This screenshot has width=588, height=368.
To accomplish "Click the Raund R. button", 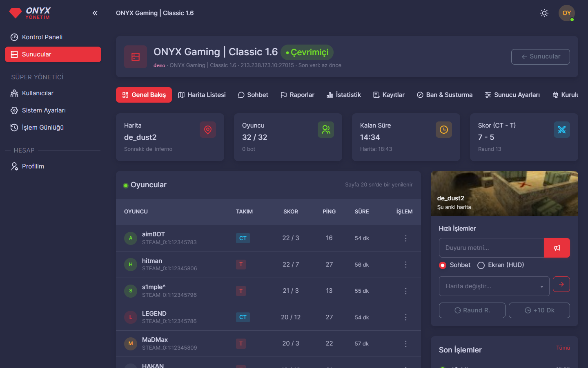I will coord(472,310).
